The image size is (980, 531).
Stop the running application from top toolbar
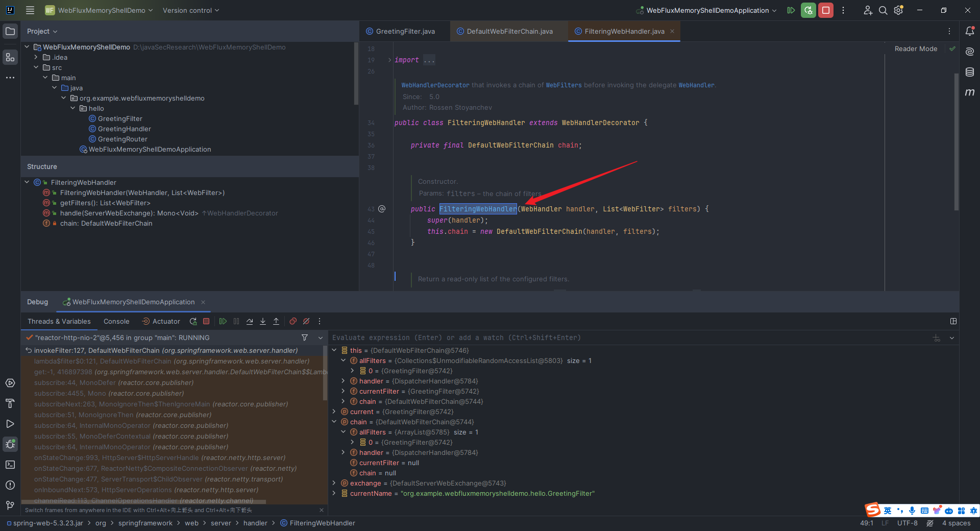[825, 10]
